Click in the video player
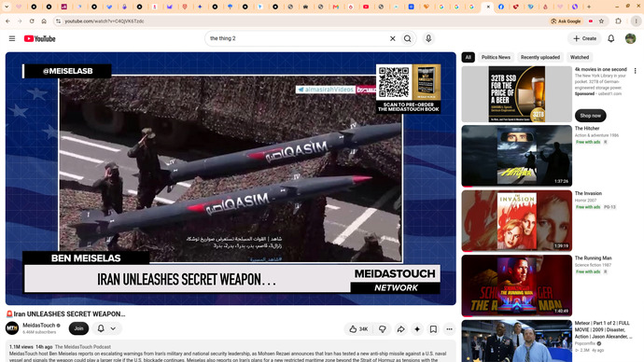The image size is (644, 362). (231, 178)
